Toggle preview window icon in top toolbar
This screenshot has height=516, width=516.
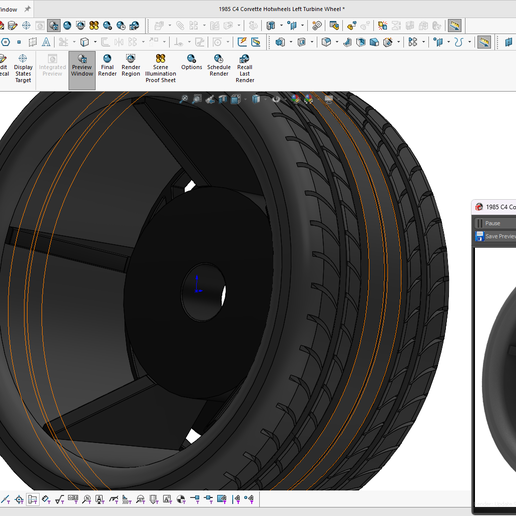(54, 26)
